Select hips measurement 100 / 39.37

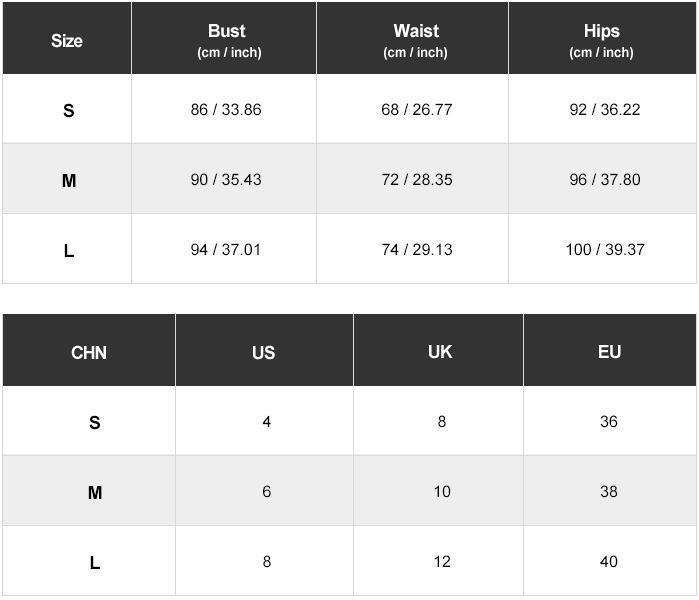605,250
